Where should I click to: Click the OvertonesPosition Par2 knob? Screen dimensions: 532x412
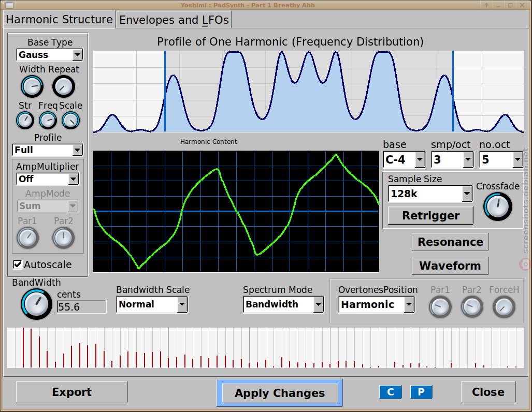pyautogui.click(x=471, y=307)
